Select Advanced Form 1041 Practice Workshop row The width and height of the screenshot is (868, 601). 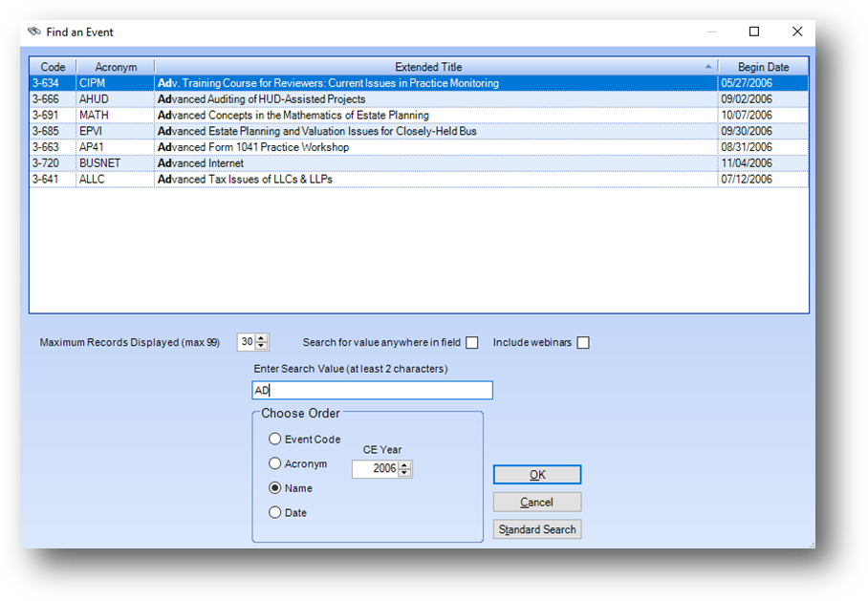tap(419, 147)
